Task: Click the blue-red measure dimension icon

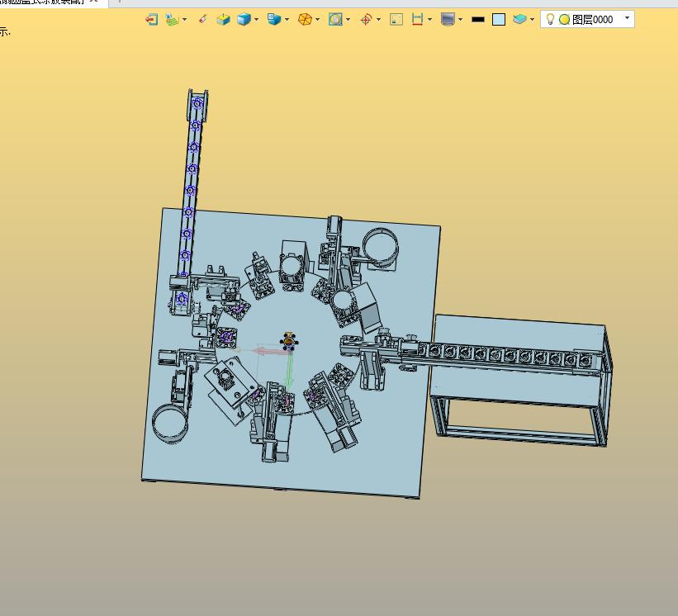Action: [417, 20]
